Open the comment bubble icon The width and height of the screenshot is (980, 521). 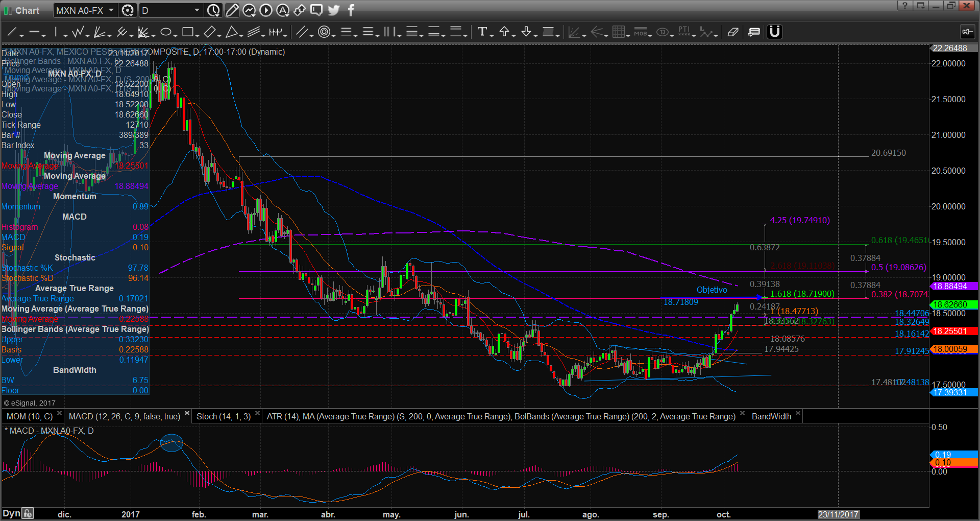click(x=316, y=10)
